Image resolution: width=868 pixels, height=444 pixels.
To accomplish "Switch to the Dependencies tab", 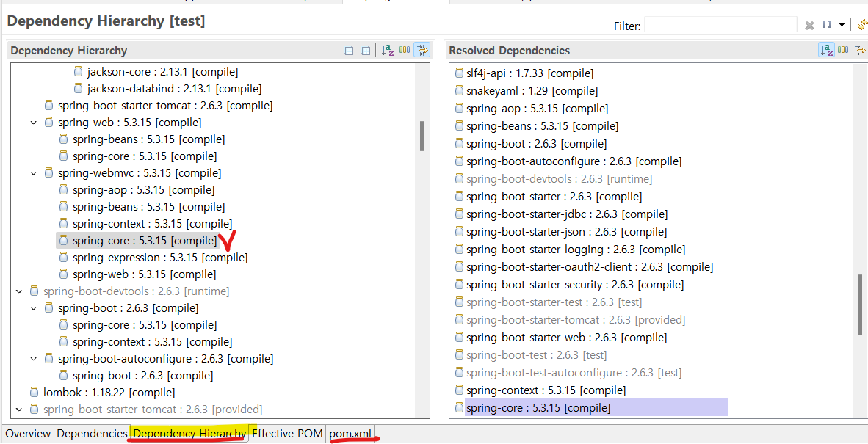I will [x=92, y=434].
